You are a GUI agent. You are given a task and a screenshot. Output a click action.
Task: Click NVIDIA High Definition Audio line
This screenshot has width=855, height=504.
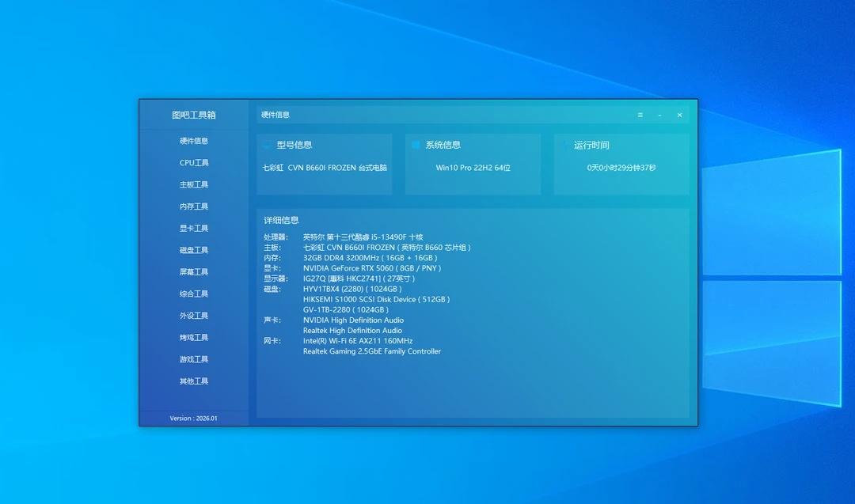(x=353, y=320)
